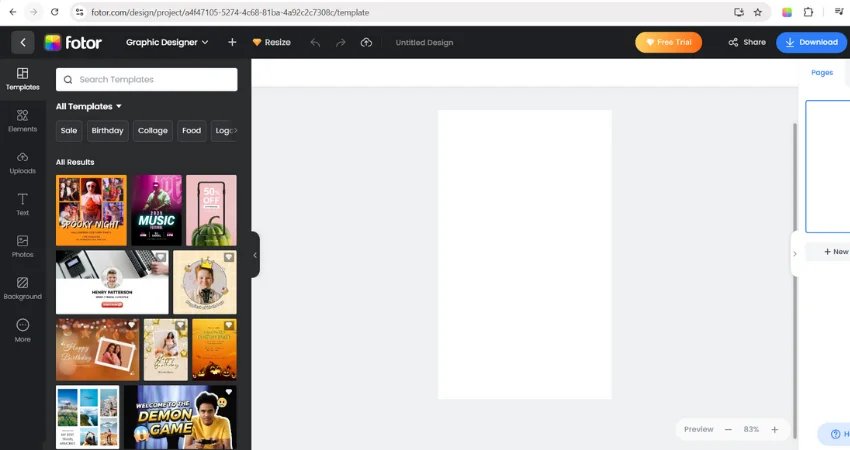850x450 pixels.
Task: Choose the Spooky Night template
Action: [91, 210]
